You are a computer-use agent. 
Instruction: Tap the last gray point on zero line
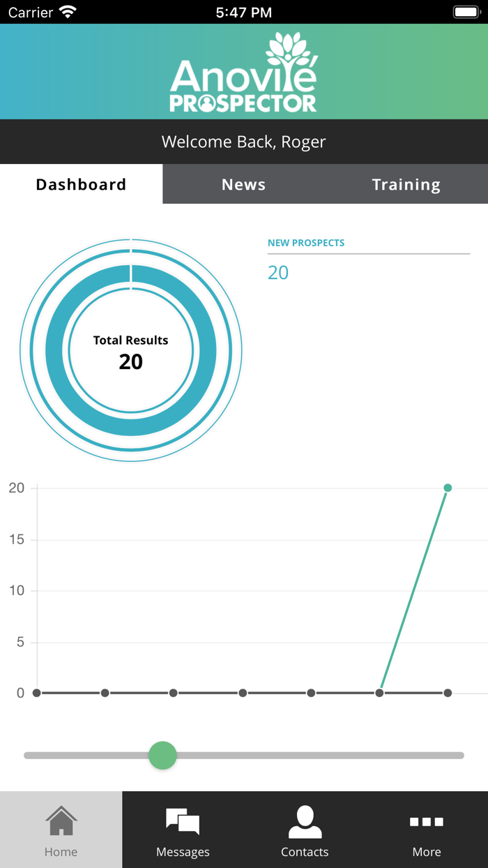(x=448, y=693)
